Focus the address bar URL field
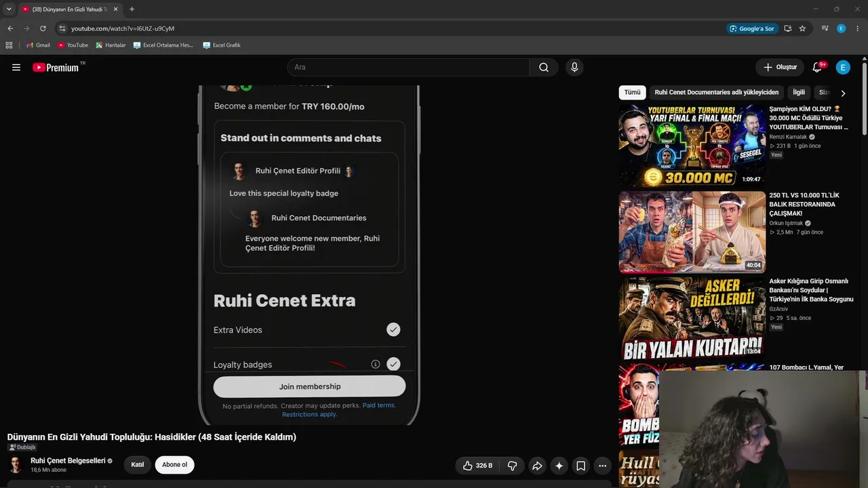Viewport: 868px width, 488px height. [x=393, y=28]
